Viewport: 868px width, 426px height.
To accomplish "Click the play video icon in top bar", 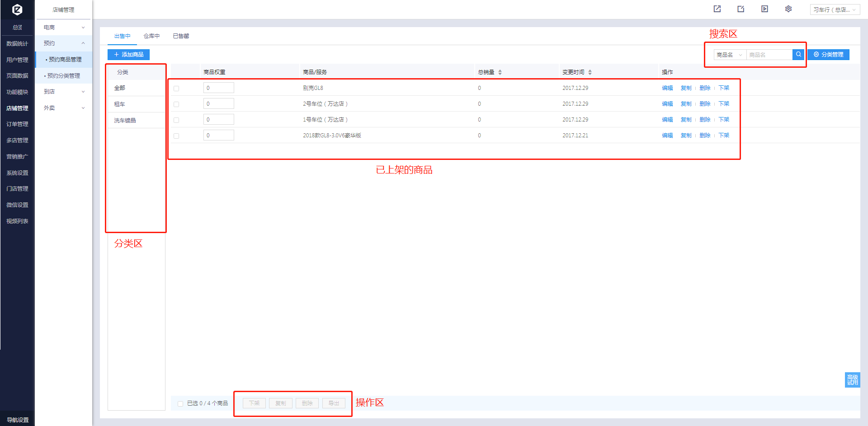I will 764,9.
